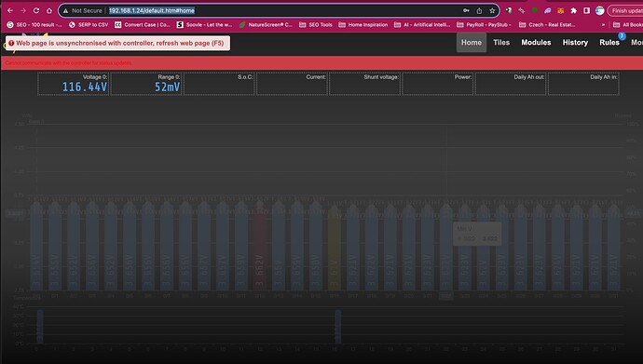Open the purple extension icon in toolbar

547,10
